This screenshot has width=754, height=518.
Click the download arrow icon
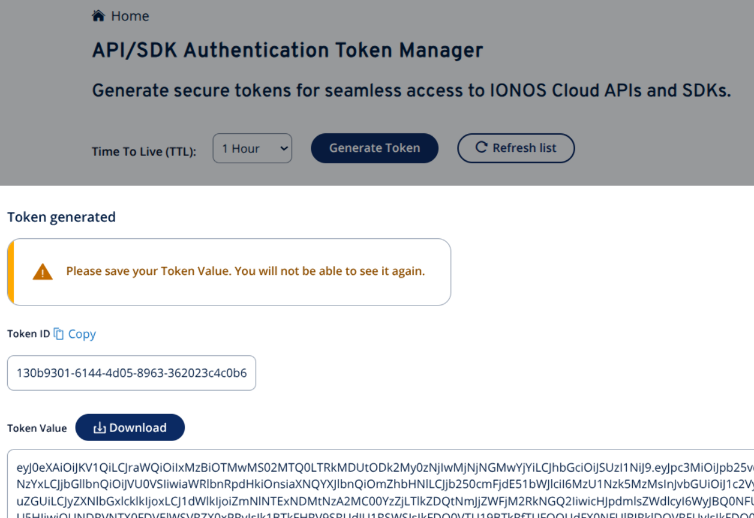click(x=100, y=428)
